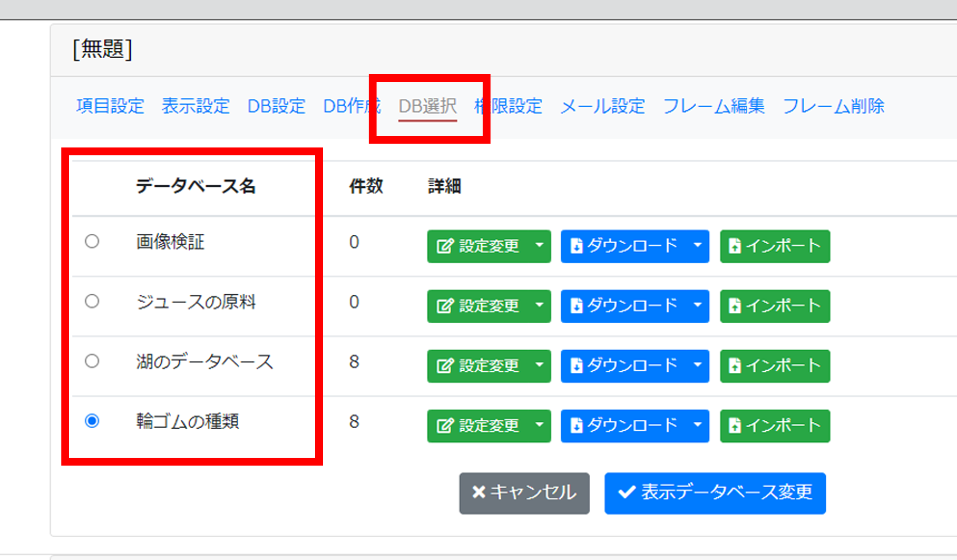The width and height of the screenshot is (957, 560).
Task: Expand 設定変更 dropdown arrow in ジュースの原料 row
Action: (x=540, y=306)
